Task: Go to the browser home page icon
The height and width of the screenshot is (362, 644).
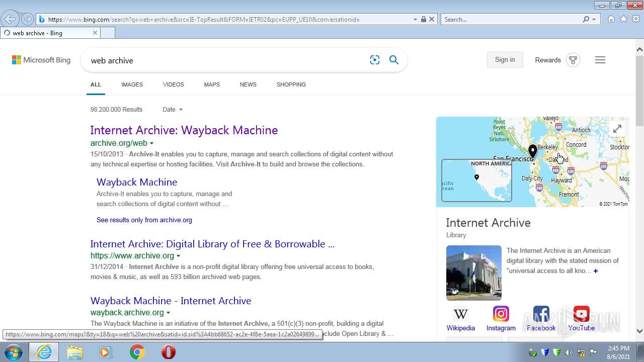Action: [x=611, y=19]
